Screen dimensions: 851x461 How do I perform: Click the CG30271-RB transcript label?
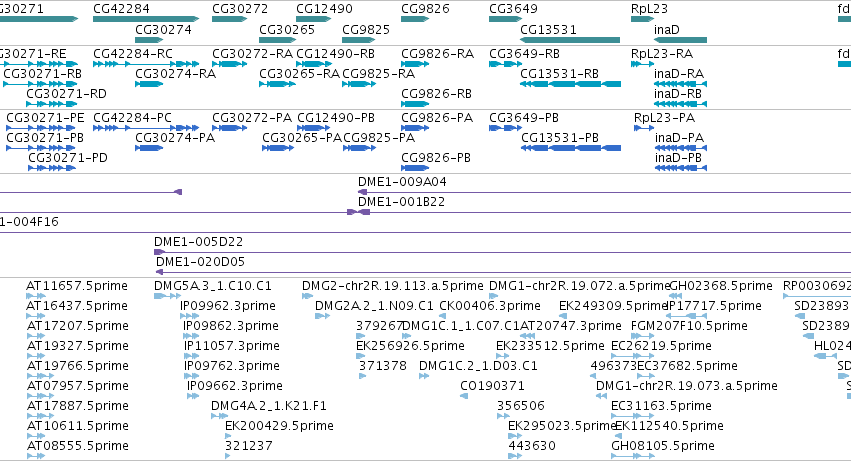43,74
